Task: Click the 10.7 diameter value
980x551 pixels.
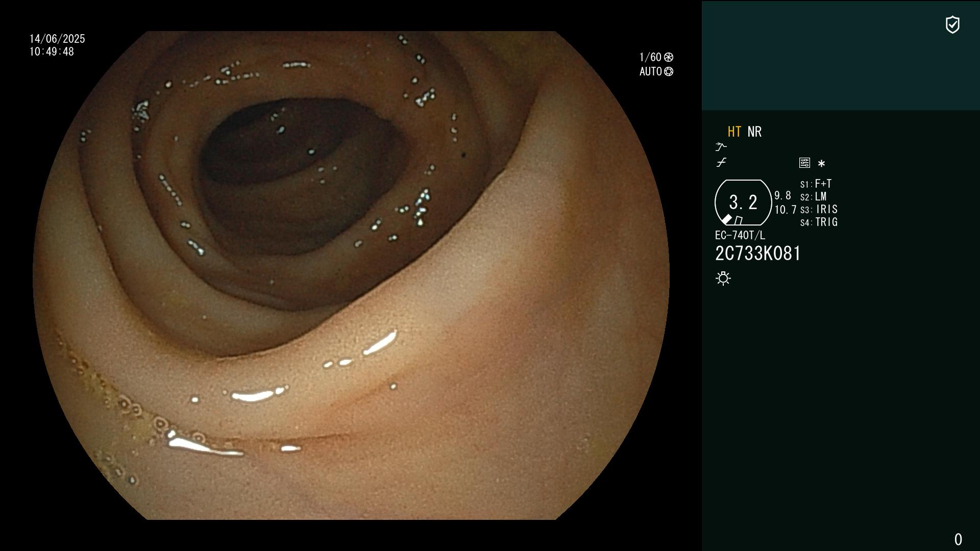Action: coord(786,210)
